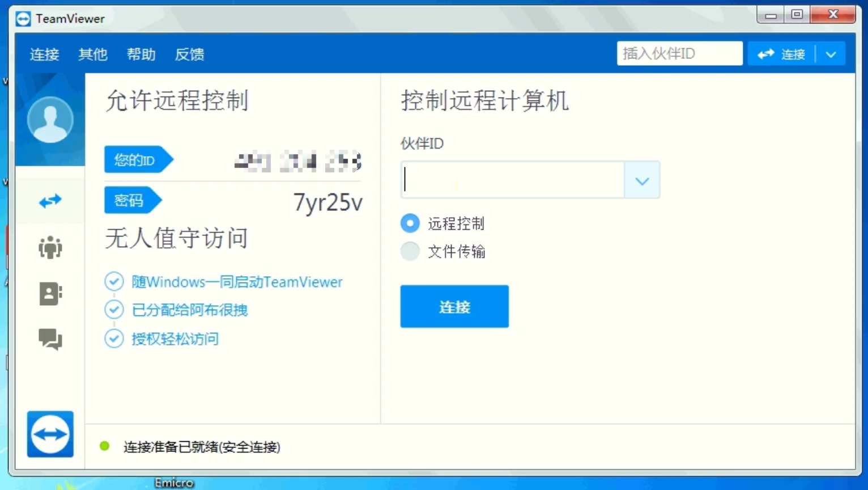Open the 反馈 menu
This screenshot has height=490, width=868.
point(190,54)
